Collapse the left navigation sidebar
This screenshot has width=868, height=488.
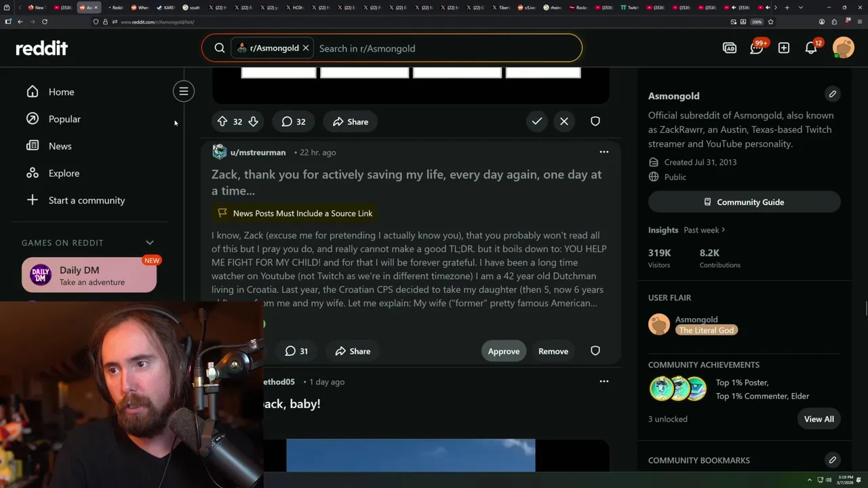pos(184,91)
